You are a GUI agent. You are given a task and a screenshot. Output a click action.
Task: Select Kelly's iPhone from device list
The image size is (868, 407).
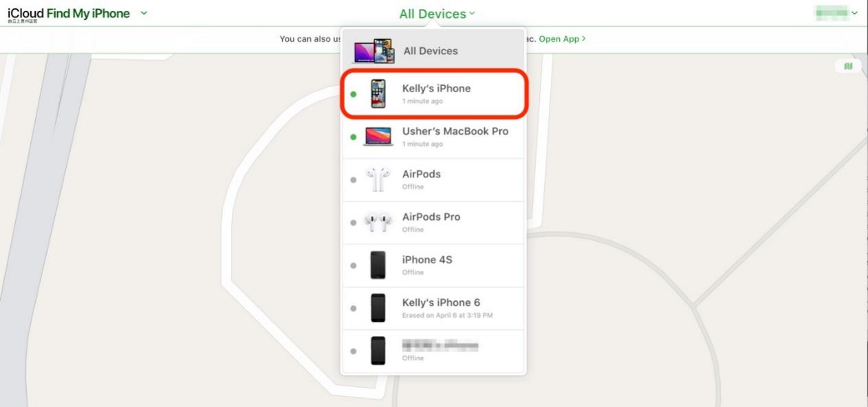tap(433, 93)
